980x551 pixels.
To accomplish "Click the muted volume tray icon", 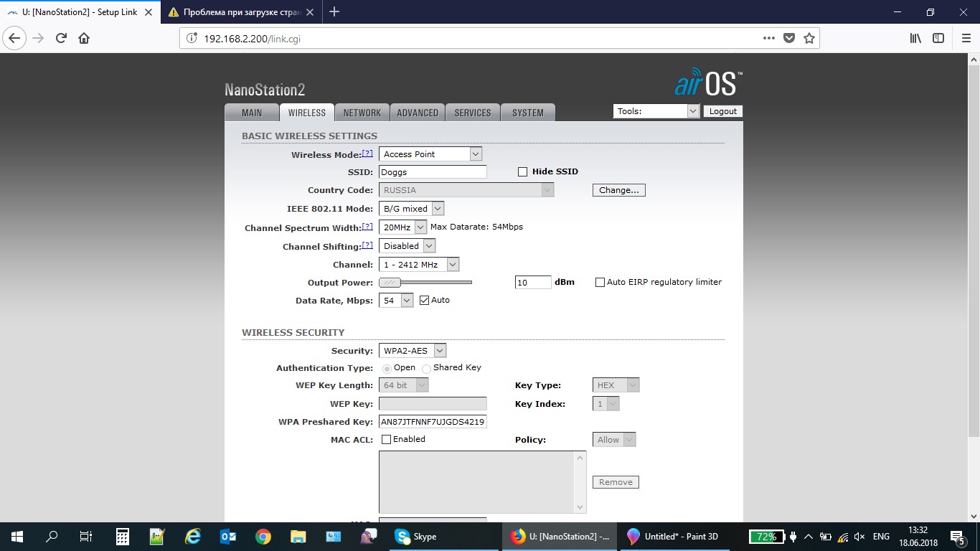I will tap(859, 536).
